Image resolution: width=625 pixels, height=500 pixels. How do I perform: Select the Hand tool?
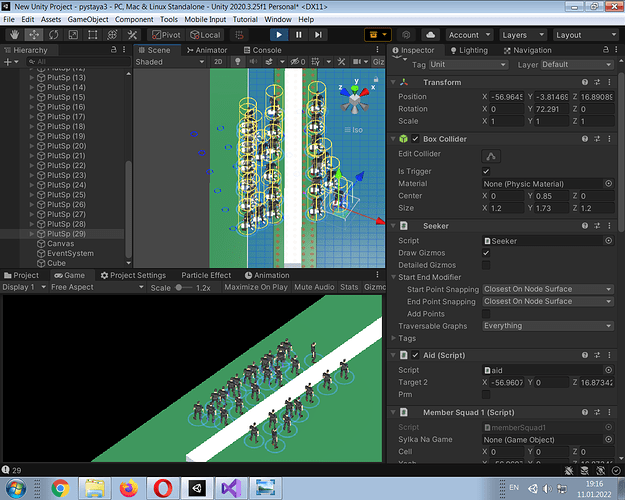click(14, 35)
